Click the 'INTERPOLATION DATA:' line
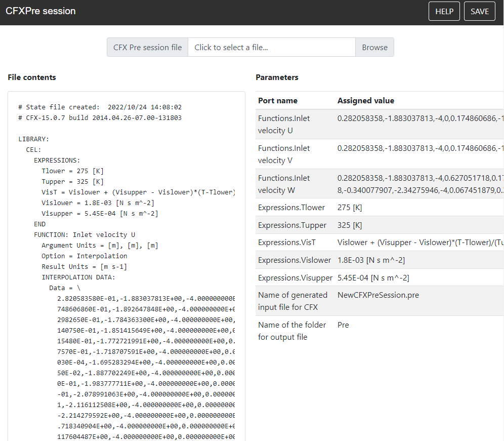The height and width of the screenshot is (441, 504). click(78, 277)
